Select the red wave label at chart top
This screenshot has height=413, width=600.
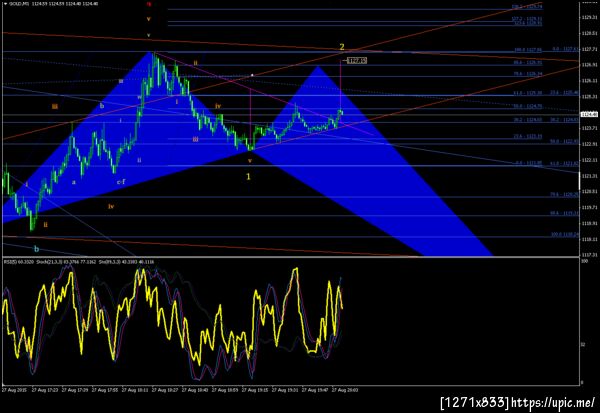tap(149, 4)
